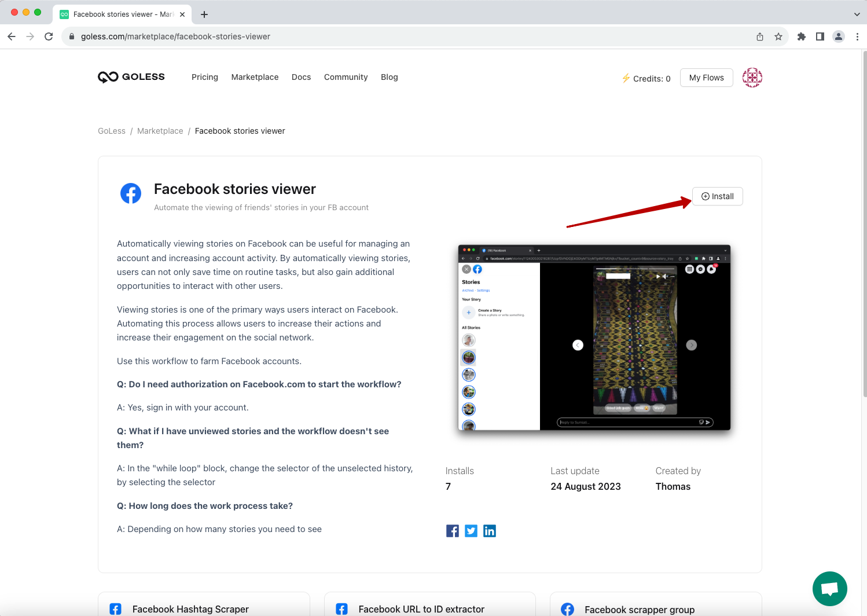Click the creator name Thomas
Image resolution: width=867 pixels, height=616 pixels.
point(673,486)
